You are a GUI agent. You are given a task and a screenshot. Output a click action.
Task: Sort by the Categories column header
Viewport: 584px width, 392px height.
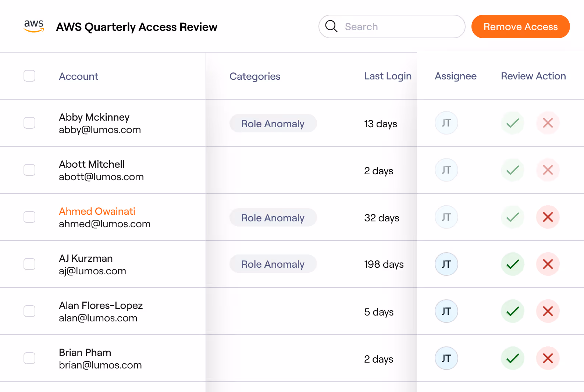[255, 76]
